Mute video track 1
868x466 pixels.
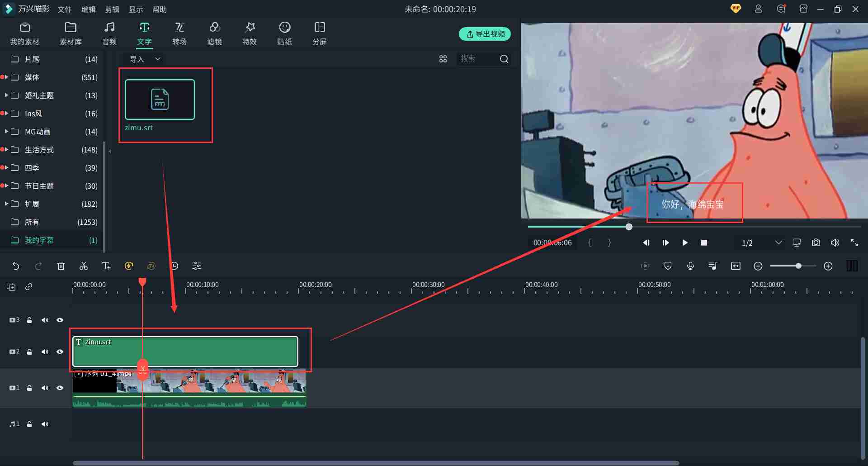(x=45, y=388)
